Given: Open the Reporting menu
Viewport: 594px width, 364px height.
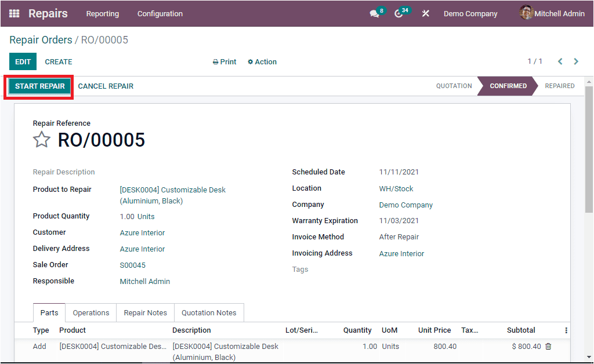Looking at the screenshot, I should (x=102, y=14).
